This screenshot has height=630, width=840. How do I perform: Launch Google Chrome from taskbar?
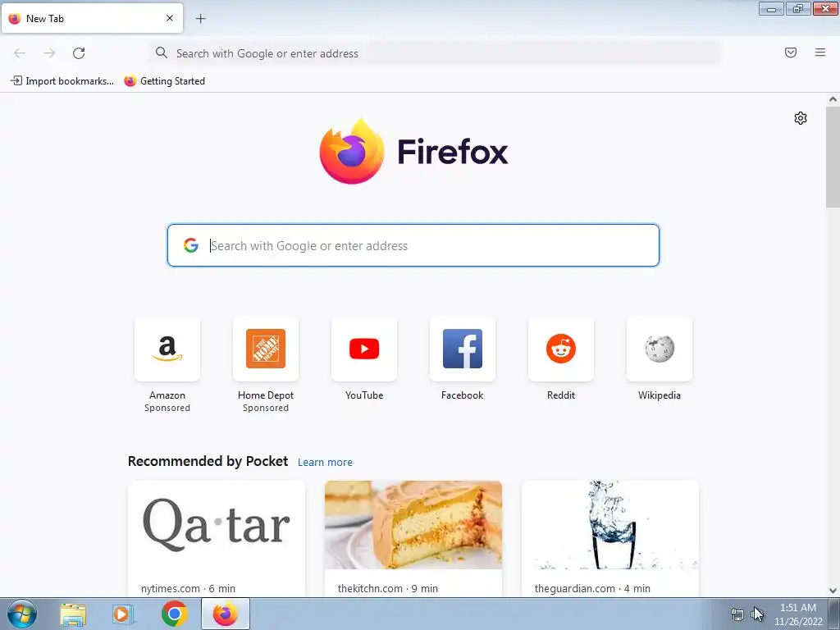click(x=174, y=614)
